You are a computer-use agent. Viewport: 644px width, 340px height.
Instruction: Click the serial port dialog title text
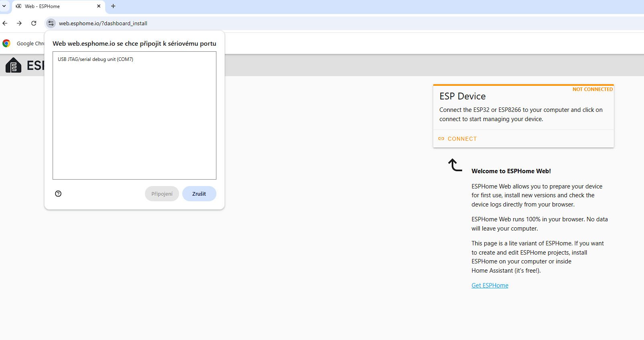135,43
